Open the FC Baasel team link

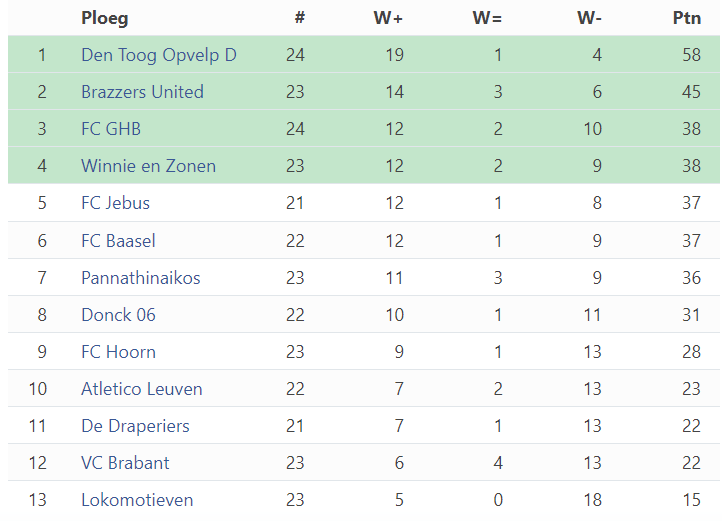(118, 241)
